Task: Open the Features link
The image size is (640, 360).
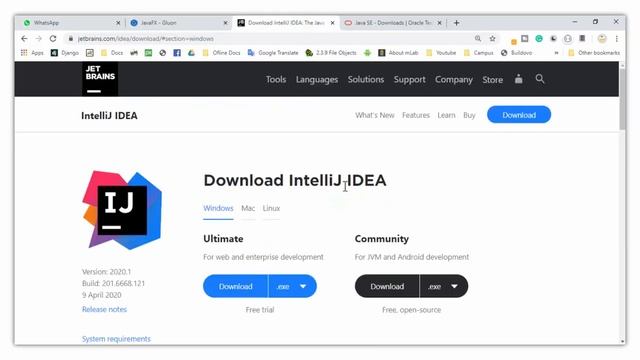Action: (416, 115)
